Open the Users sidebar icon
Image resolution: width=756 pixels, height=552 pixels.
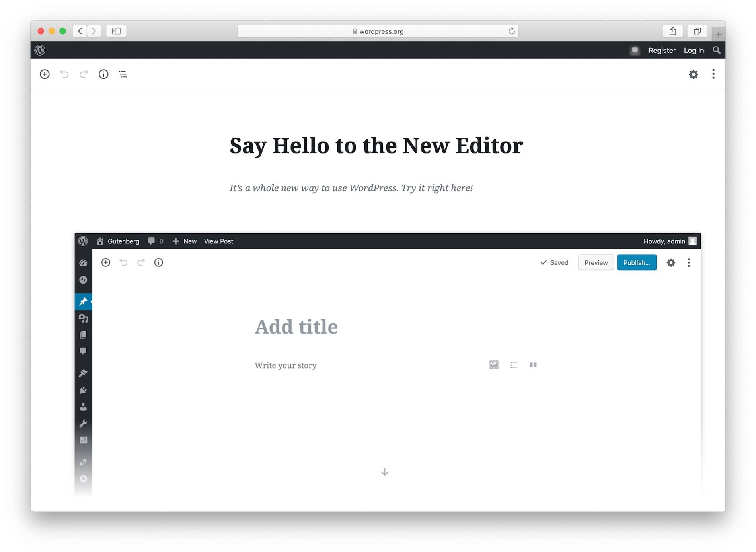[83, 407]
